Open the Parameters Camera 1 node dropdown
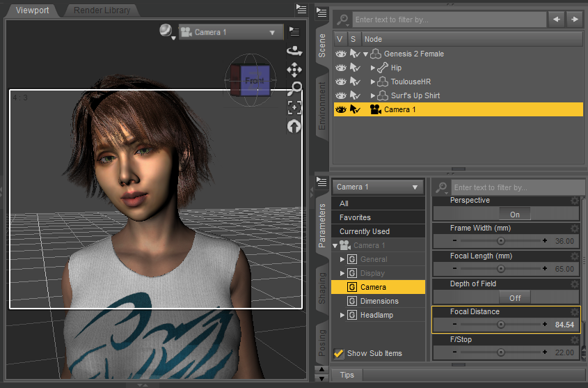 pos(378,187)
